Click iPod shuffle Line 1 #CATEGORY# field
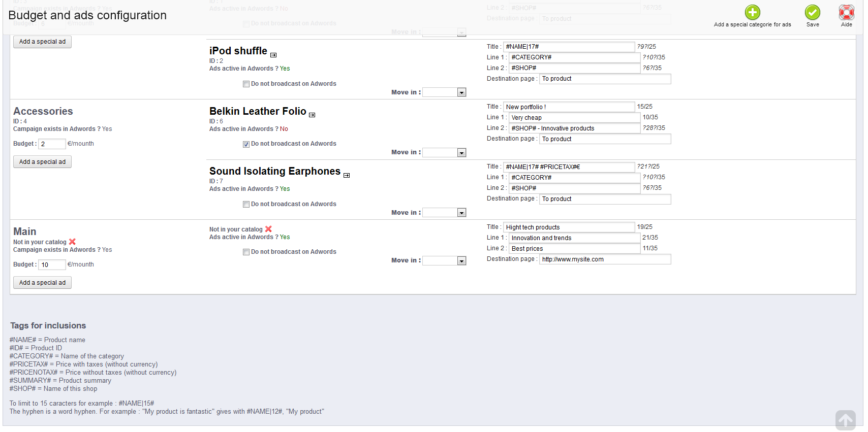 tap(574, 57)
